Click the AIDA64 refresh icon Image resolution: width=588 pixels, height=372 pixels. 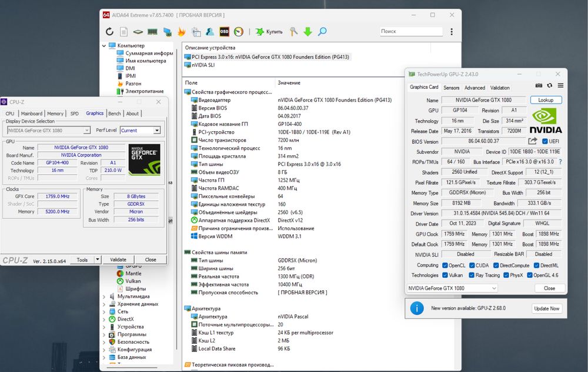pyautogui.click(x=109, y=32)
